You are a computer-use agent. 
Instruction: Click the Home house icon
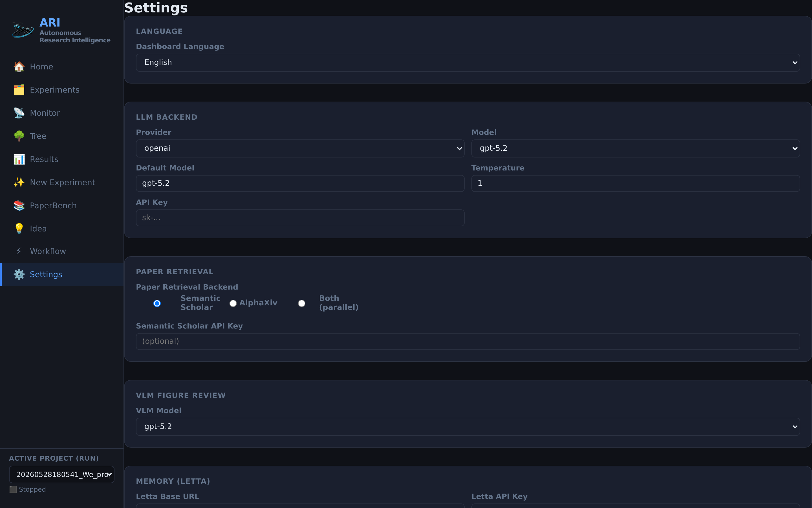pyautogui.click(x=19, y=67)
